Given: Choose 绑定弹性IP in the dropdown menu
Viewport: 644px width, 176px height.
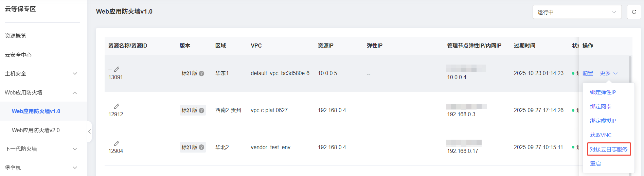Looking at the screenshot, I should pyautogui.click(x=603, y=92).
